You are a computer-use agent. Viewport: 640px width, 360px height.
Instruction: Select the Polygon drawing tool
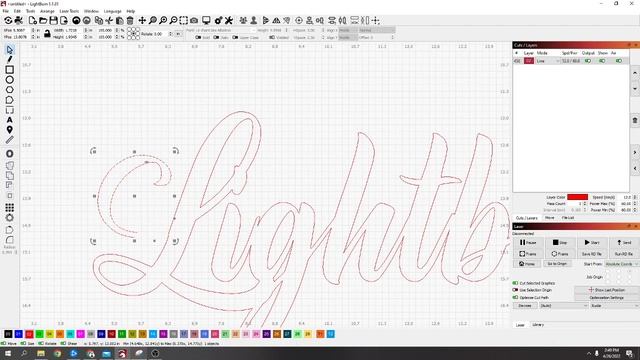pyautogui.click(x=9, y=90)
